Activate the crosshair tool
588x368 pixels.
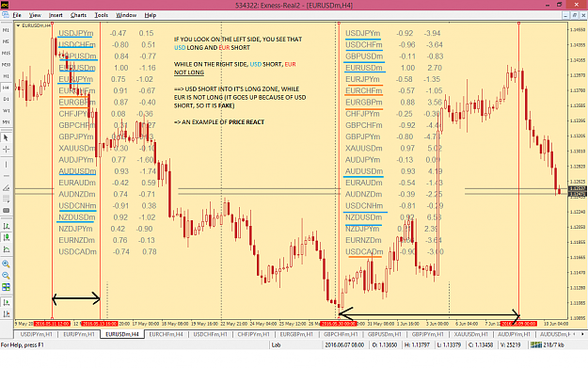6,150
